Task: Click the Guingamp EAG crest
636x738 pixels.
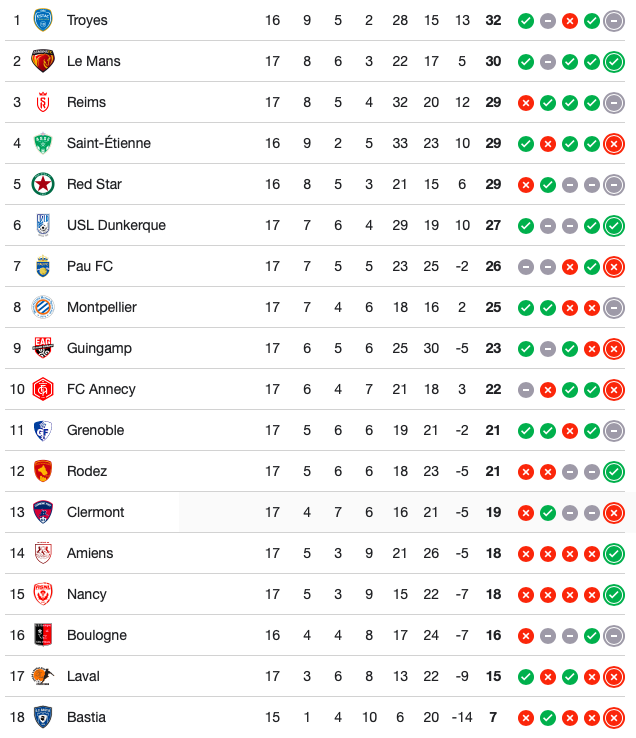Action: pos(43,348)
